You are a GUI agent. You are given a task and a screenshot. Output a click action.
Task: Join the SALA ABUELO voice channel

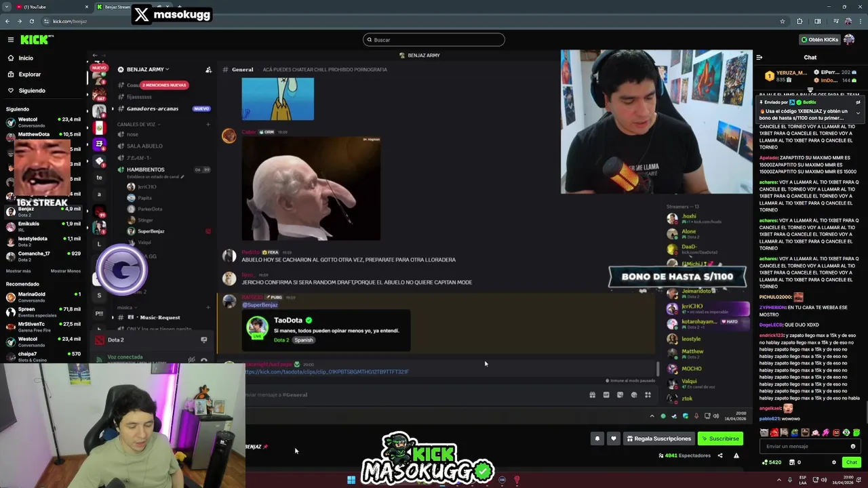click(144, 146)
